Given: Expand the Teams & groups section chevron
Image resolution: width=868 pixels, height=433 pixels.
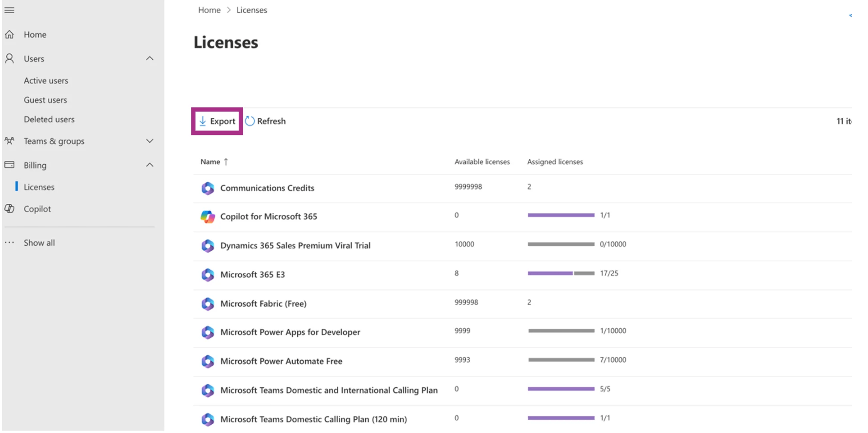Looking at the screenshot, I should tap(150, 141).
